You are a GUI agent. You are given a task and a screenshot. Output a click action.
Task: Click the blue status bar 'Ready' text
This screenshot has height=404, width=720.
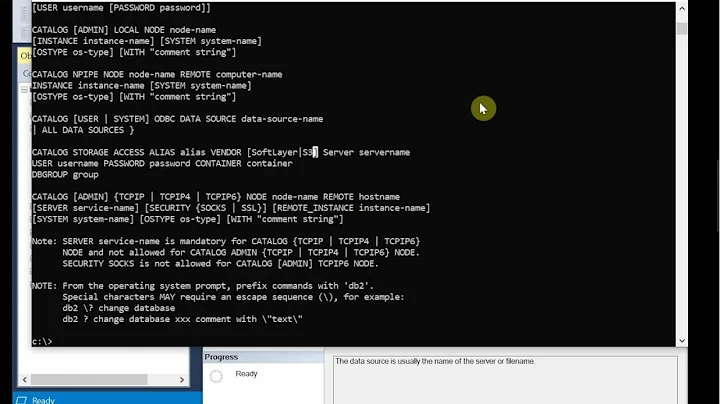44,400
